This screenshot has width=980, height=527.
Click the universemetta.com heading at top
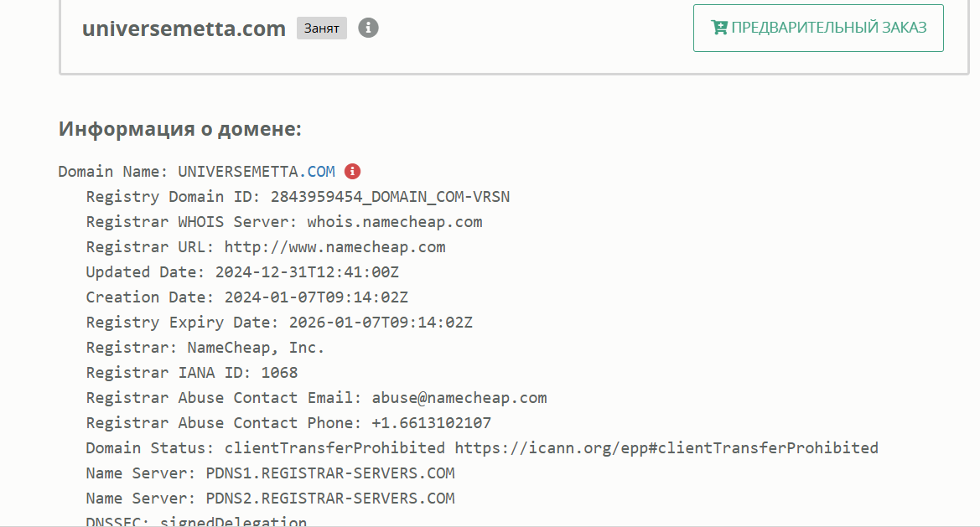tap(184, 28)
